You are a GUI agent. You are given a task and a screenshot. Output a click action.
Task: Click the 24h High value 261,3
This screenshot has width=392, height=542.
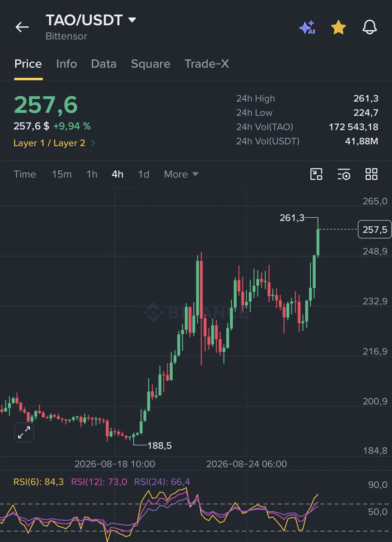[x=366, y=98]
